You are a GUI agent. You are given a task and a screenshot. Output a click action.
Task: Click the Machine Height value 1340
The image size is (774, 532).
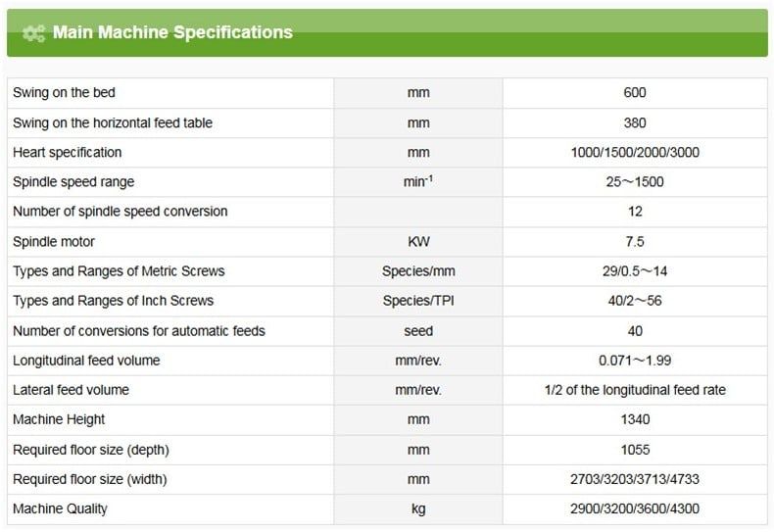coord(634,420)
